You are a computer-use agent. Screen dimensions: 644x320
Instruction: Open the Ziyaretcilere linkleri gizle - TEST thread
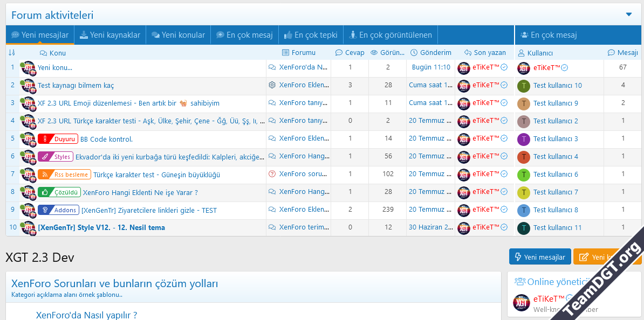(149, 211)
